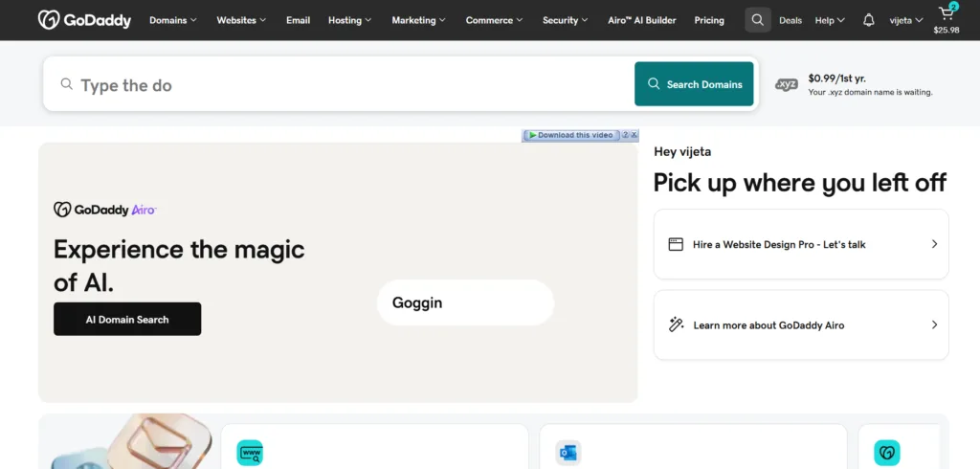Open the Deals link

click(791, 20)
